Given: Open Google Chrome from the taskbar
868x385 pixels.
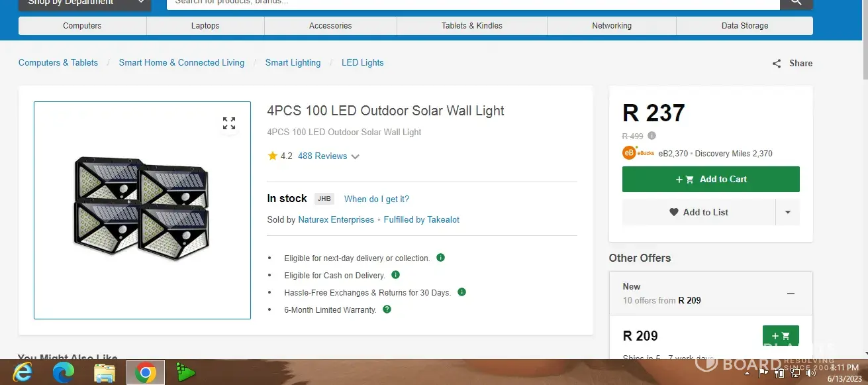Looking at the screenshot, I should [145, 374].
